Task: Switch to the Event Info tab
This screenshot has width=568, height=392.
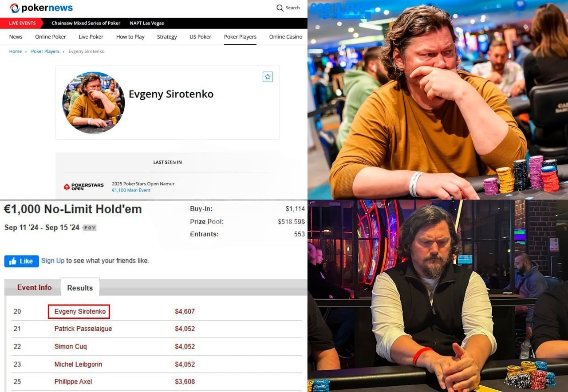Action: click(x=34, y=287)
